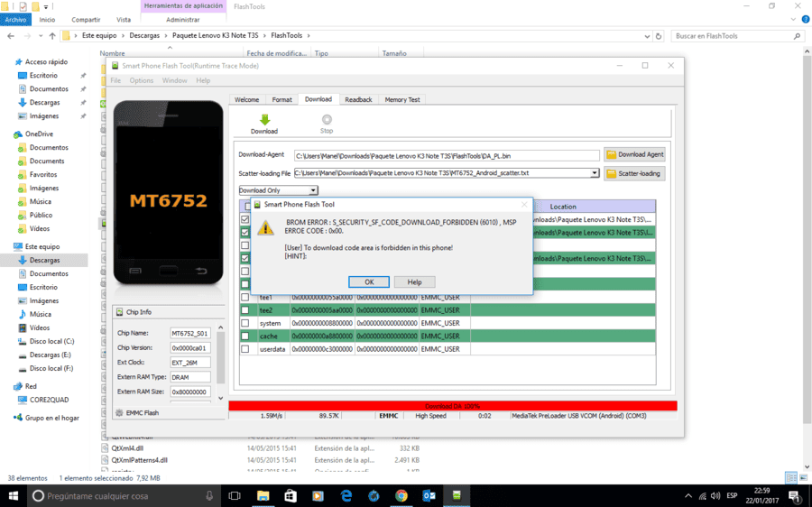The height and width of the screenshot is (507, 812).
Task: Open Microsoft Edge from the taskbar
Action: 346,495
